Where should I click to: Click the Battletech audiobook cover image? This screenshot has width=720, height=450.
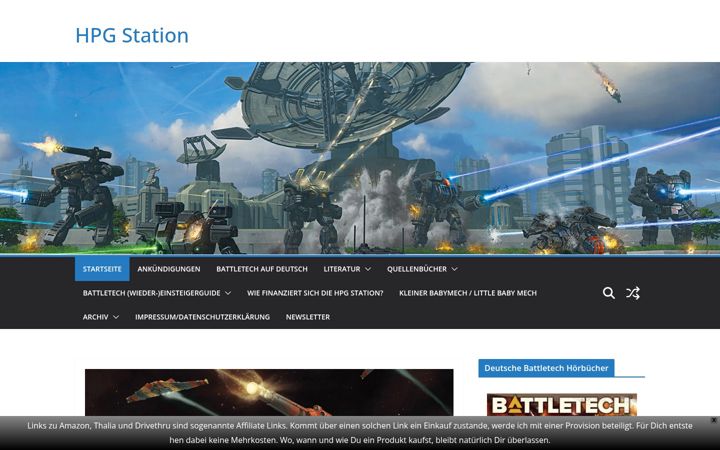(x=562, y=405)
